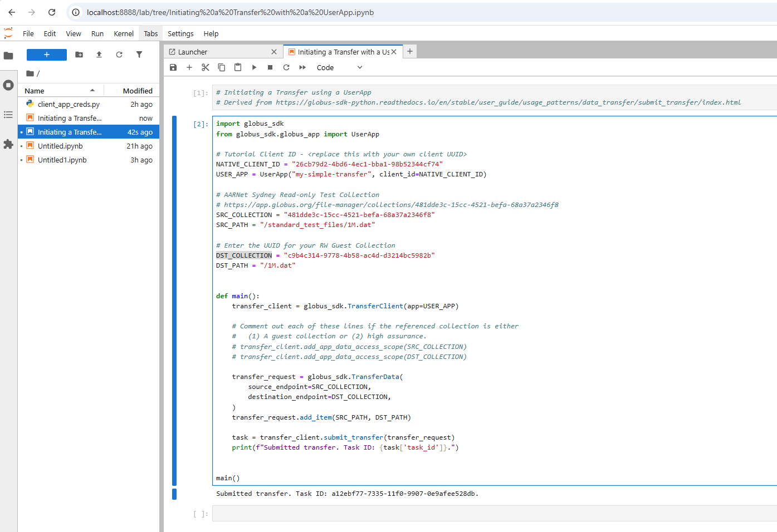Click the blue plus New Launcher button
Viewport: 777px width, 532px height.
coord(46,54)
